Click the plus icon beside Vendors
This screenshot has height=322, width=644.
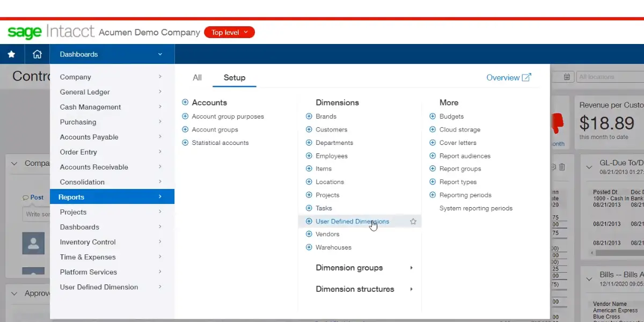pos(309,234)
